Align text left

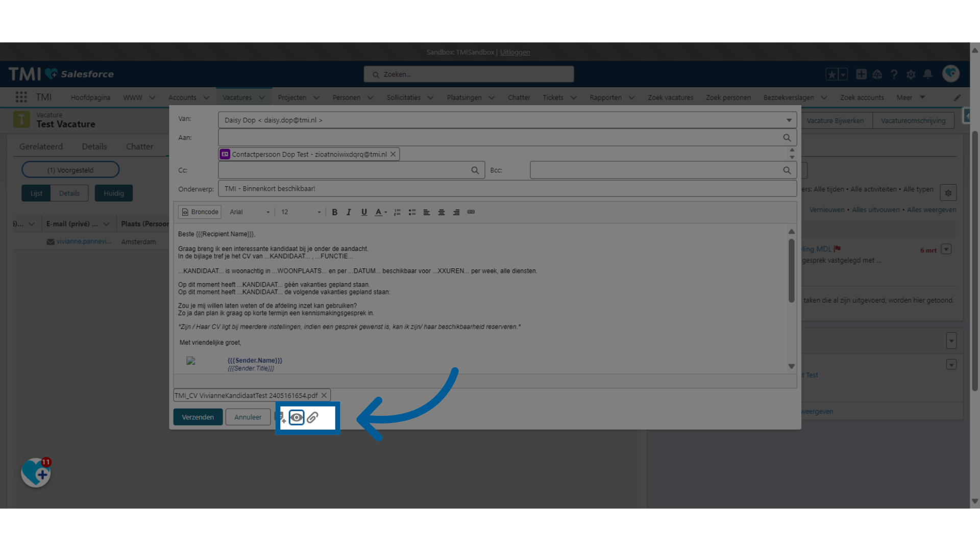[x=427, y=212]
